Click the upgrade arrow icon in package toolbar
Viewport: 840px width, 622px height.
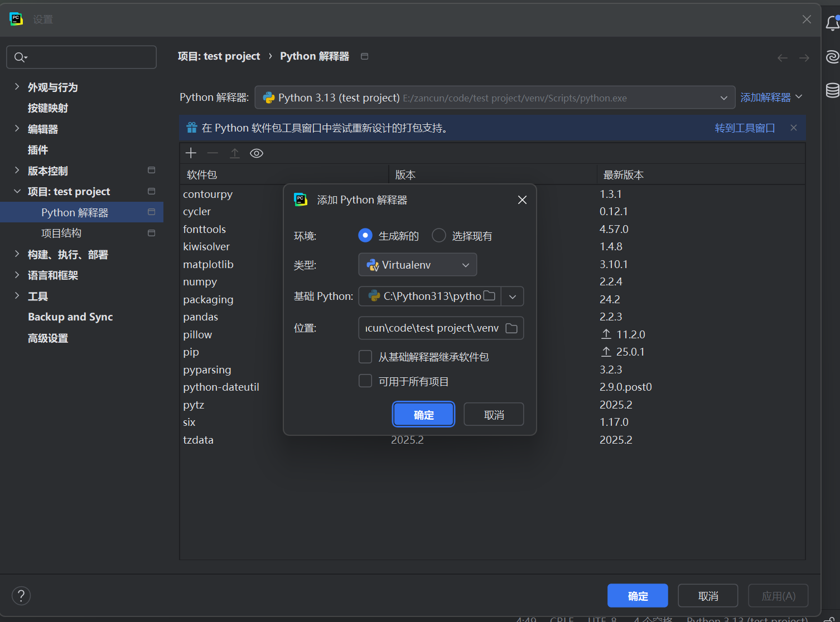coord(235,153)
